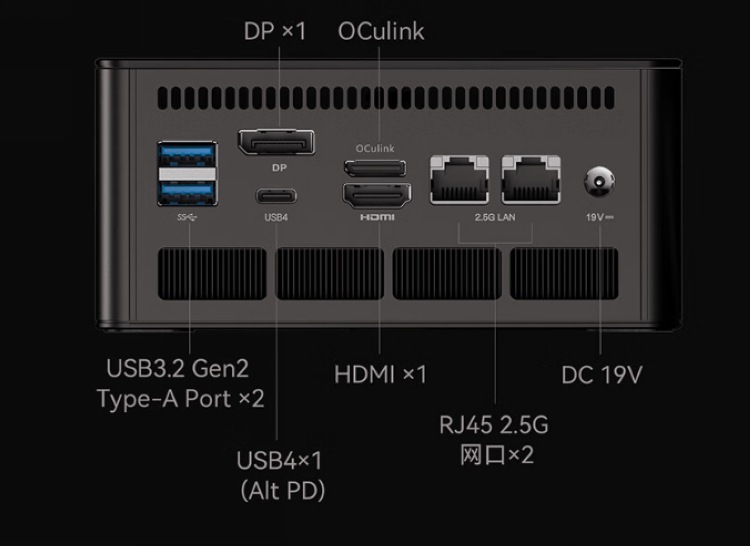Click the round DC power jack

[x=599, y=181]
